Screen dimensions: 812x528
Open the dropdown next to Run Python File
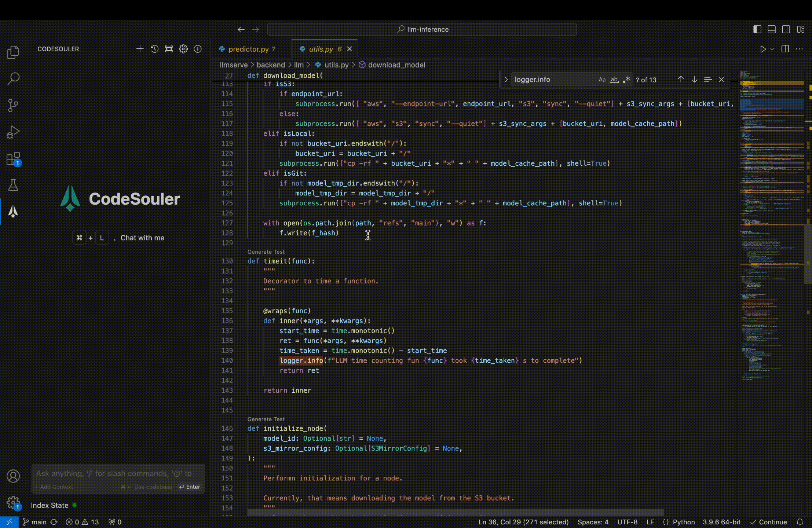(772, 49)
